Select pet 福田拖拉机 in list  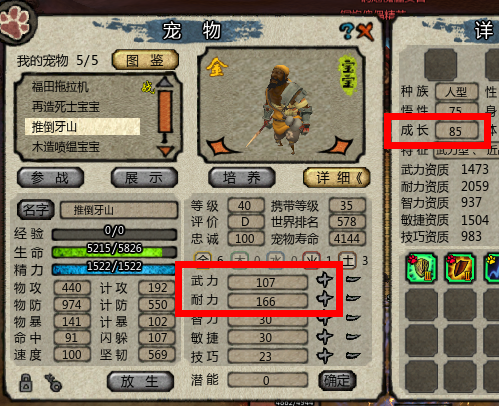60,87
